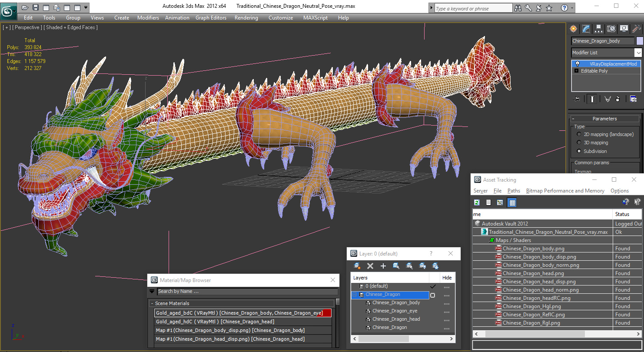This screenshot has height=352, width=644.
Task: Collapse Maps / Shaders tree in Asset Tracking
Action: (x=492, y=240)
